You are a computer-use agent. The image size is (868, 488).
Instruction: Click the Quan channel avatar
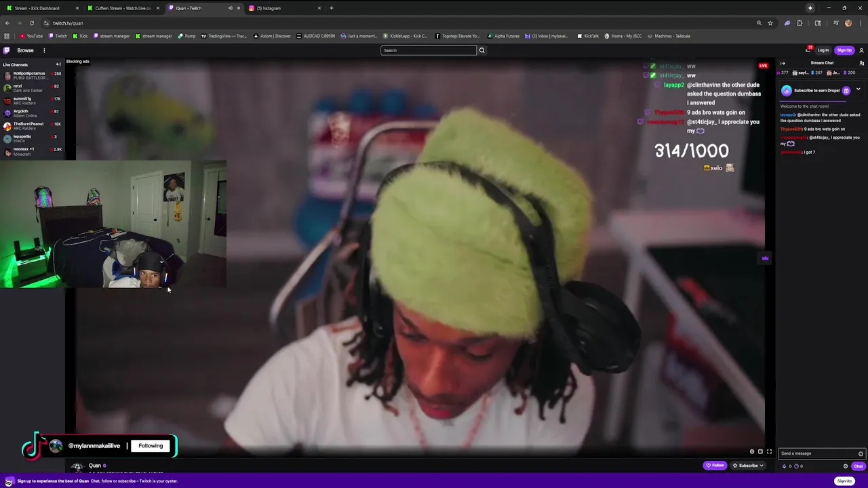[x=77, y=466]
